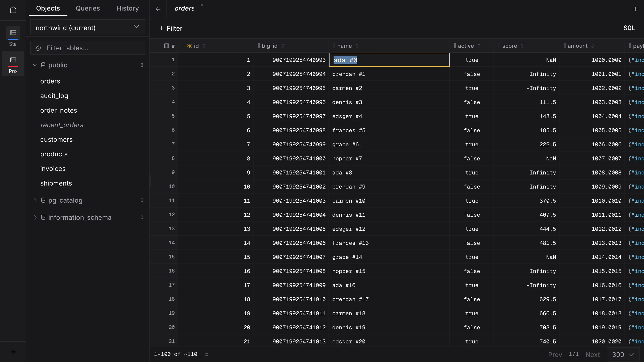
Task: Add a new Filter
Action: pos(171,28)
